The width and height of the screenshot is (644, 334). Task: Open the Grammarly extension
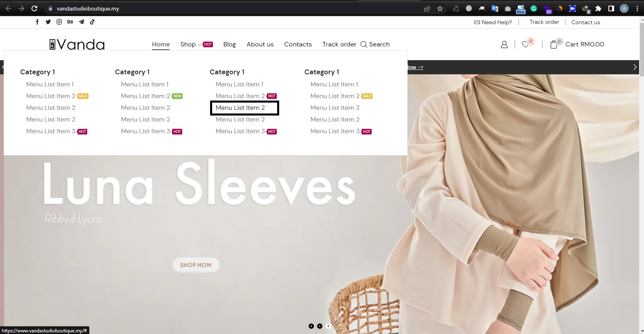[x=534, y=8]
